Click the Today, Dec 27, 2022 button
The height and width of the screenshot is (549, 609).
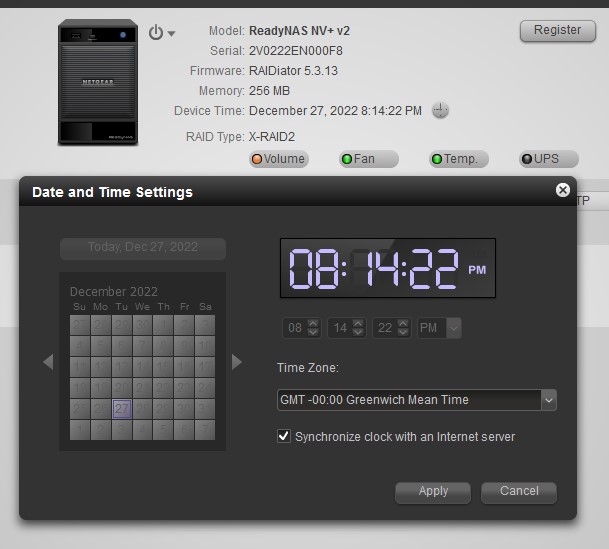pos(143,248)
